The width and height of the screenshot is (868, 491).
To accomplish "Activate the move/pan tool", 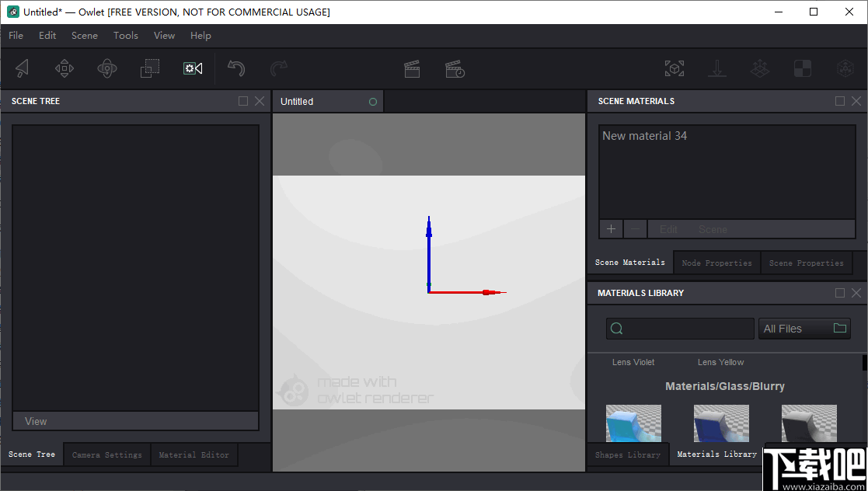I will 64,68.
